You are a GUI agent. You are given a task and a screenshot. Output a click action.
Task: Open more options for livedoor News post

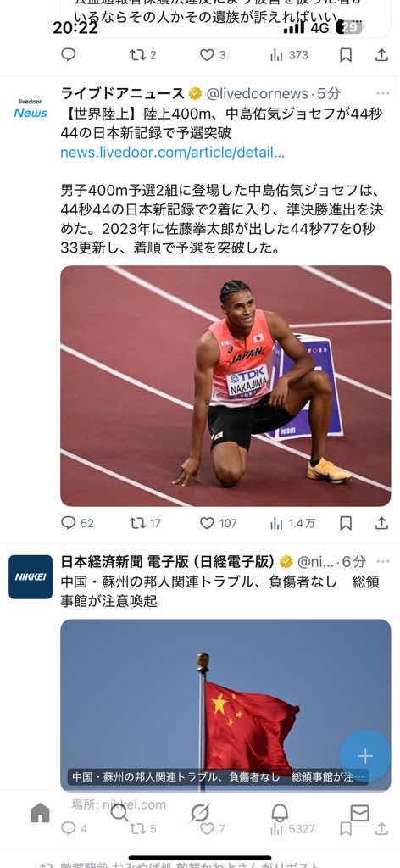[383, 93]
